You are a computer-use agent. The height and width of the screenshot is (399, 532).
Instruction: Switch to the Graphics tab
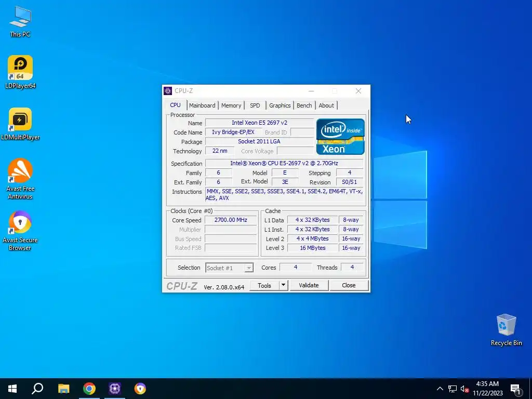click(280, 105)
